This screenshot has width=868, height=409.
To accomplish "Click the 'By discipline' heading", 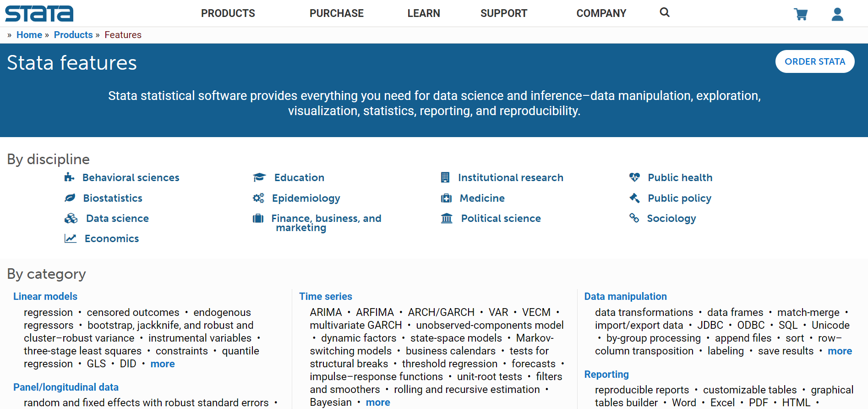I will [x=49, y=159].
